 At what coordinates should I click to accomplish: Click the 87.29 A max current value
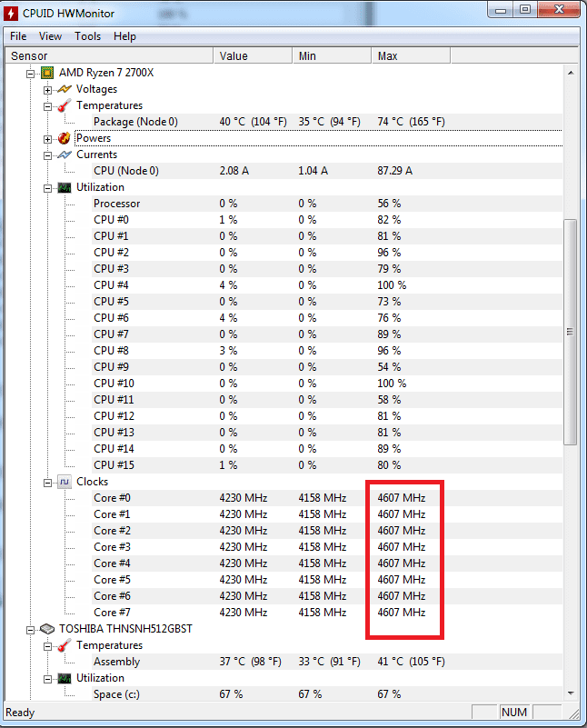(395, 171)
